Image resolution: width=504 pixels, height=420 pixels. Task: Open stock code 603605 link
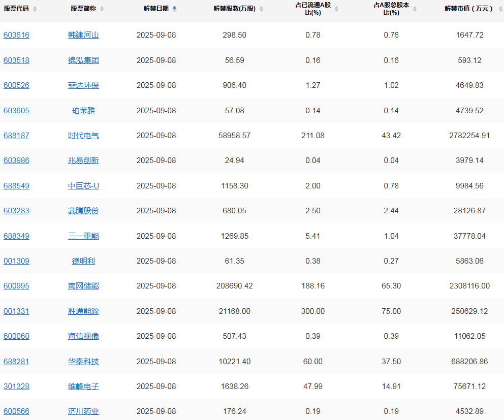coord(16,111)
